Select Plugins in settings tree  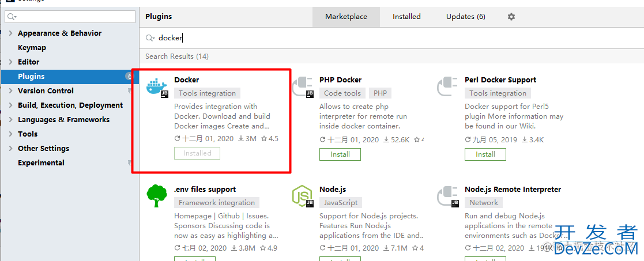coord(70,76)
